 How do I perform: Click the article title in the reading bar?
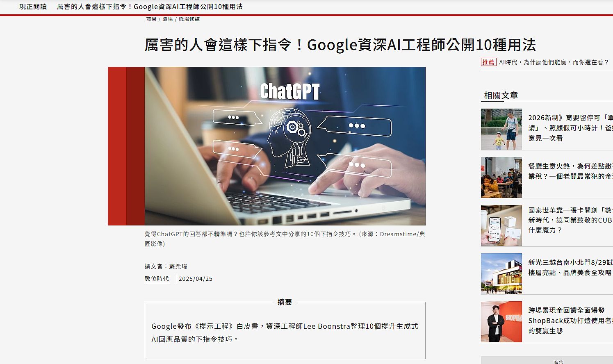pyautogui.click(x=150, y=7)
